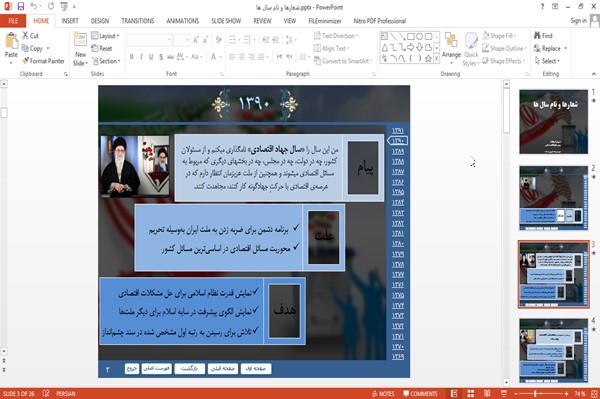Clear all formatting icon
The width and height of the screenshot is (600, 399).
tap(218, 40)
